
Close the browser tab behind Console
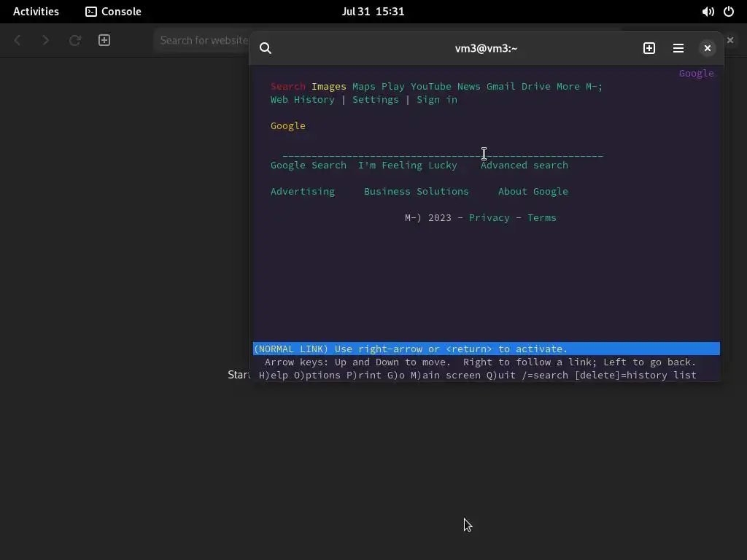click(730, 41)
